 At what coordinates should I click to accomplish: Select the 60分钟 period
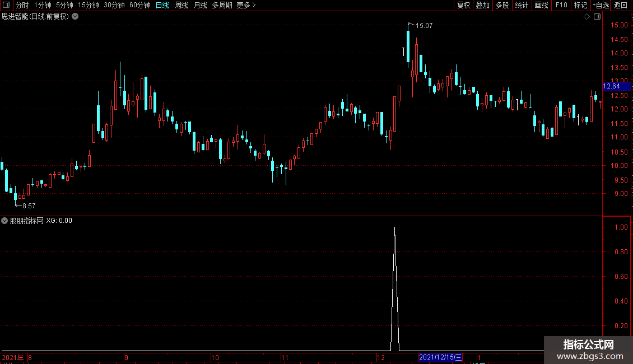[x=140, y=5]
